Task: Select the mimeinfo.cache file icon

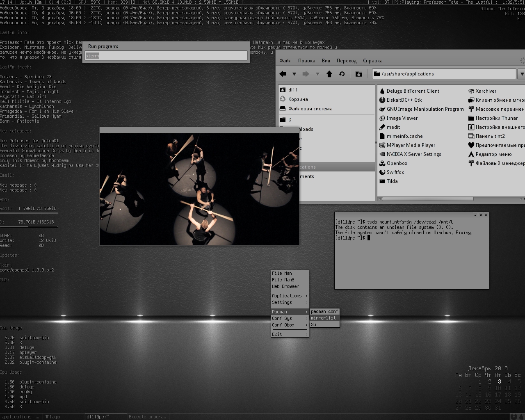Action: coord(382,136)
